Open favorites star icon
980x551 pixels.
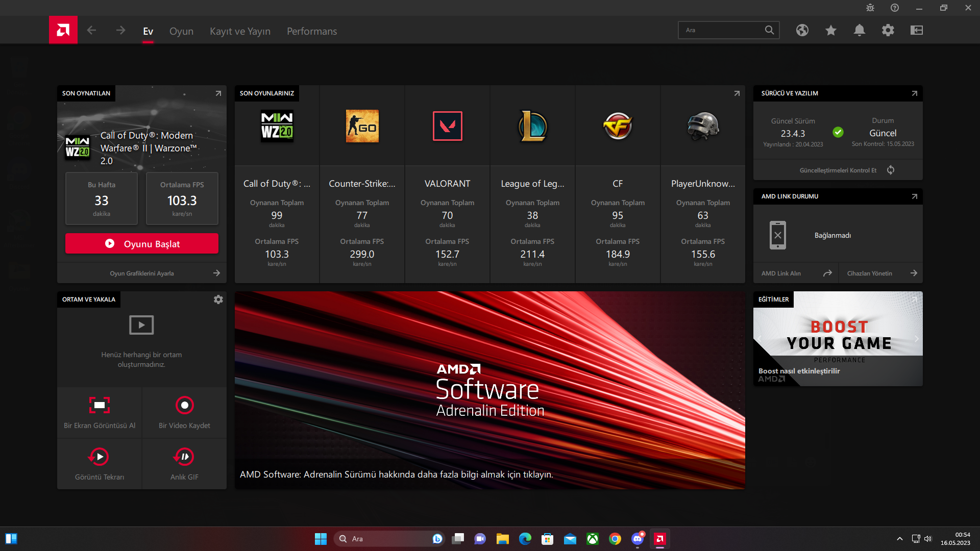[831, 30]
